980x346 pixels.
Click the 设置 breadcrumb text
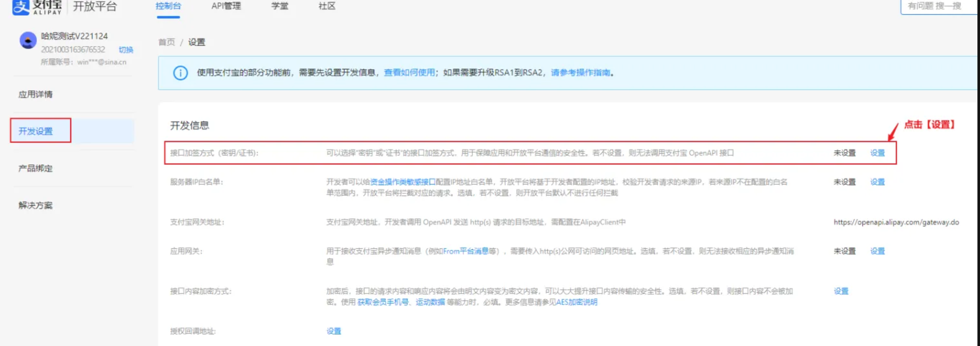click(x=197, y=42)
